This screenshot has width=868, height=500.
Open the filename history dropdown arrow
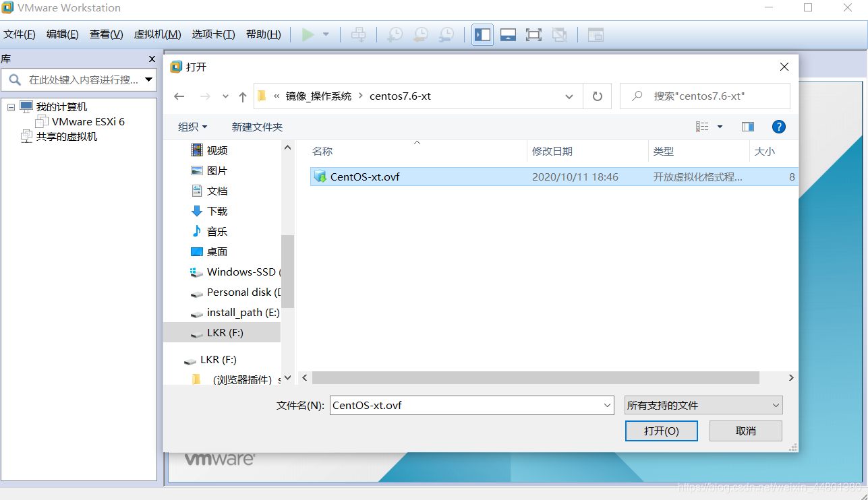pos(607,405)
